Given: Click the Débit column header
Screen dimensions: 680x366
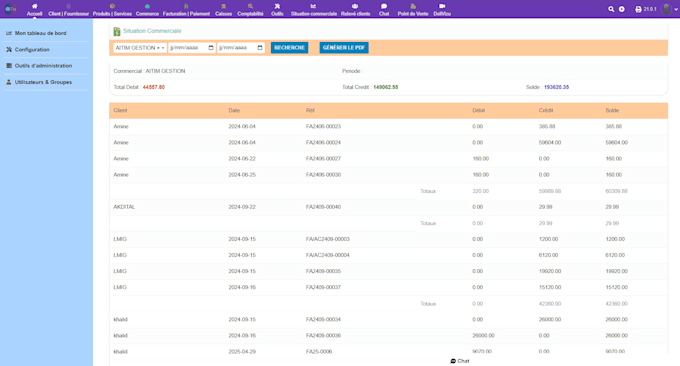Looking at the screenshot, I should pos(479,111).
